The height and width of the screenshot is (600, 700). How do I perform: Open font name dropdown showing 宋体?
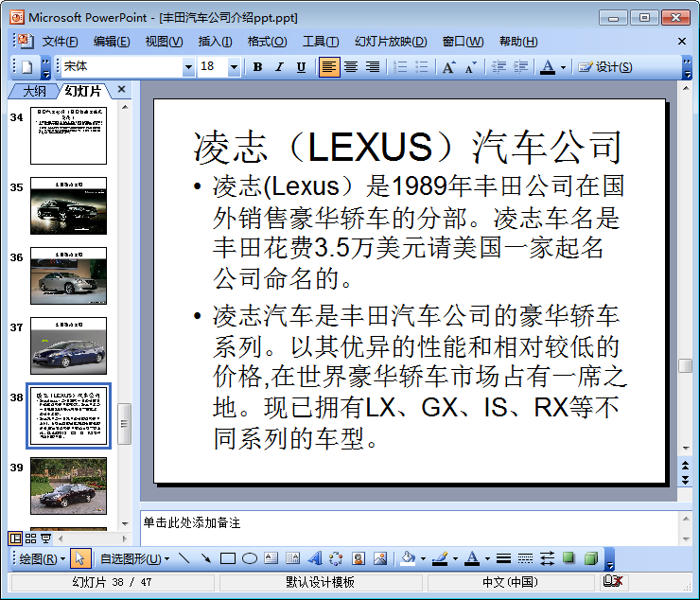189,67
